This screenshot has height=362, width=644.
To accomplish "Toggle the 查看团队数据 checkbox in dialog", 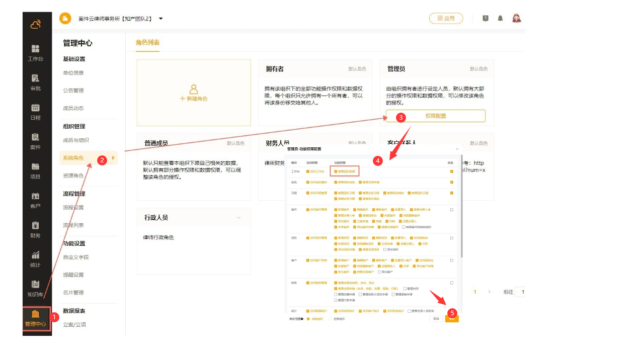I will pos(336,171).
